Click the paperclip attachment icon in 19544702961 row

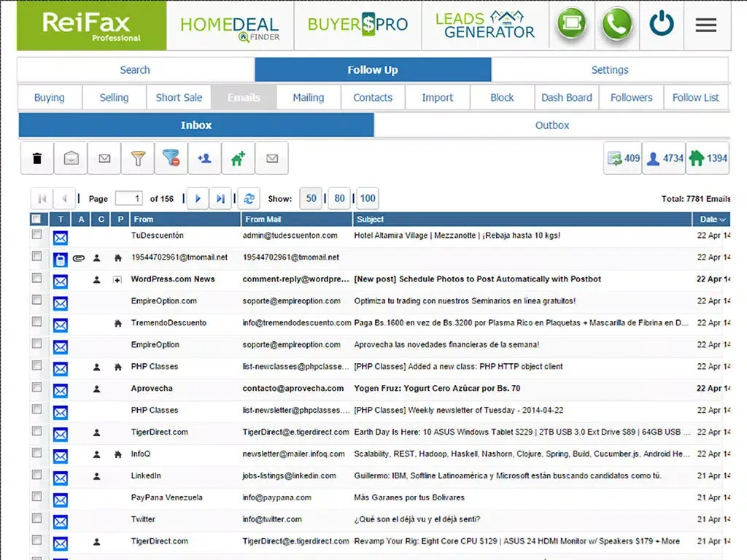click(79, 258)
